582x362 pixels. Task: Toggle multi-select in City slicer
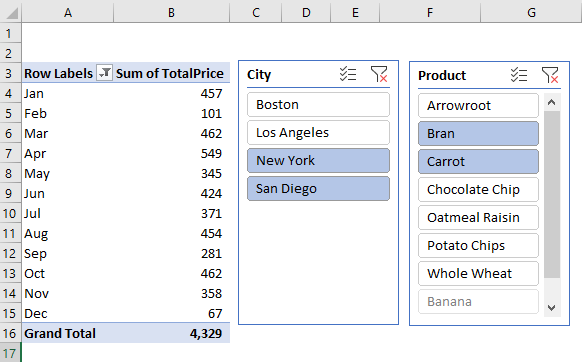tap(348, 74)
